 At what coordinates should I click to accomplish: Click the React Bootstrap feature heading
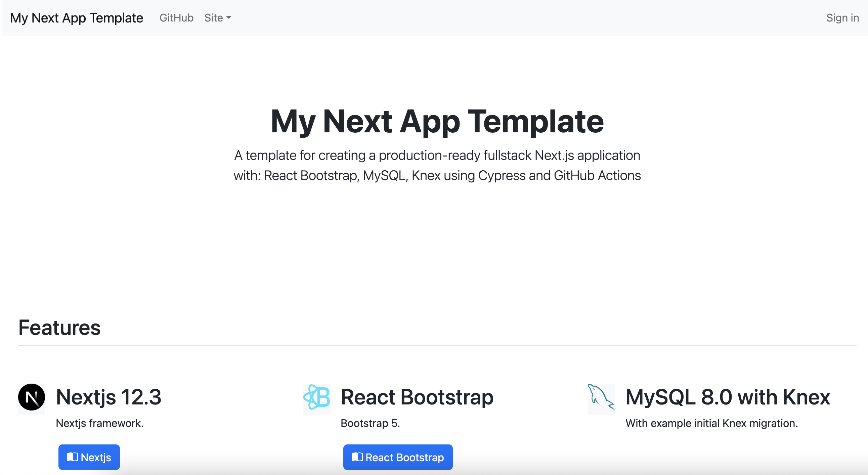coord(417,397)
